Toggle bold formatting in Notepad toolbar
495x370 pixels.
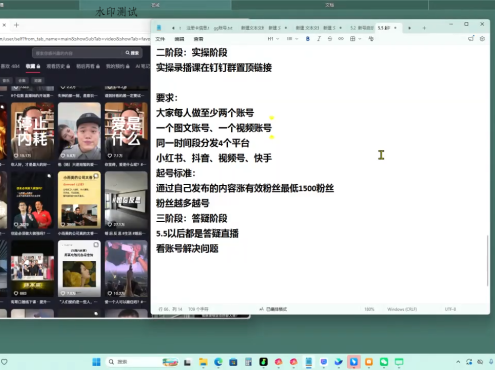coord(307,39)
